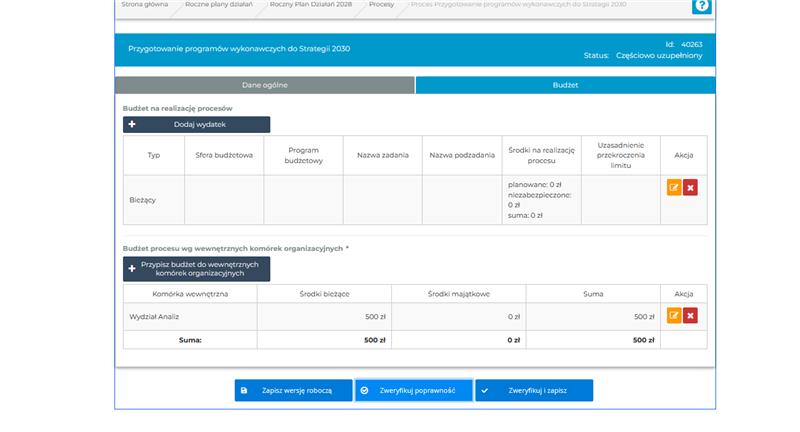
Task: Click the Środki bieżące column header
Action: pyautogui.click(x=324, y=294)
